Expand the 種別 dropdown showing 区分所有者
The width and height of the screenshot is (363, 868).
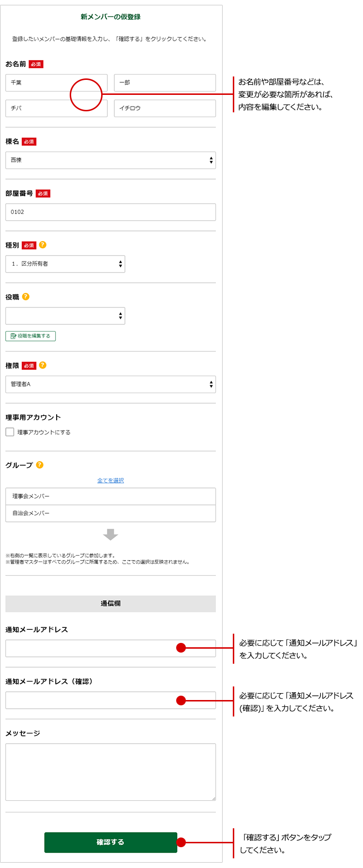[65, 264]
